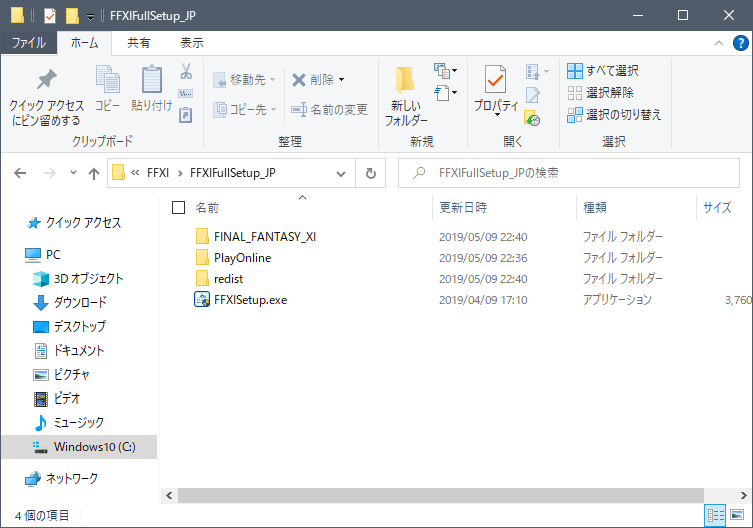Expand the address bar history dropdown

[x=340, y=173]
